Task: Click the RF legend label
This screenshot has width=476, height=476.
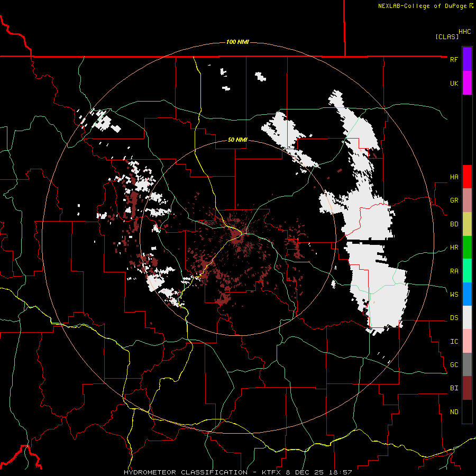Action: (x=454, y=59)
